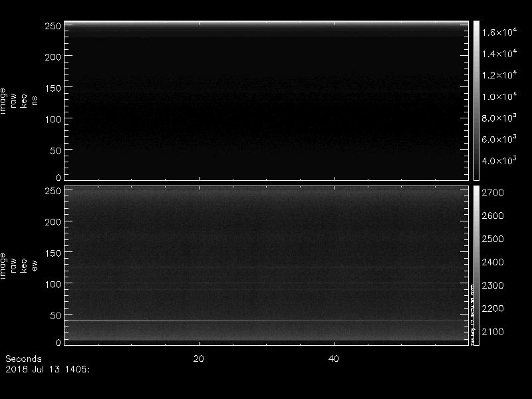This screenshot has width=532, height=399.
Task: Click the '250' y-axis label of ns panel
Action: (x=53, y=26)
